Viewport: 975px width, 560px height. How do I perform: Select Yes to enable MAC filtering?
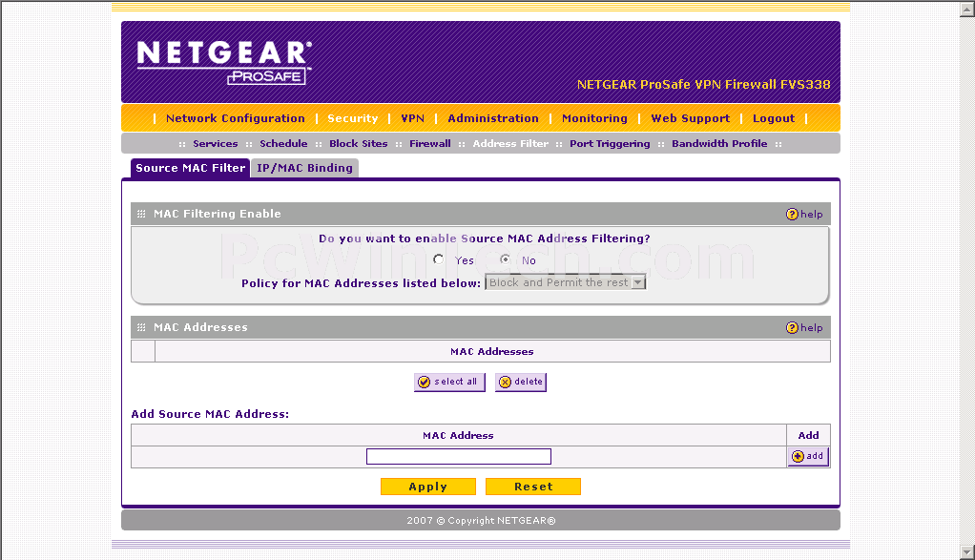[439, 259]
